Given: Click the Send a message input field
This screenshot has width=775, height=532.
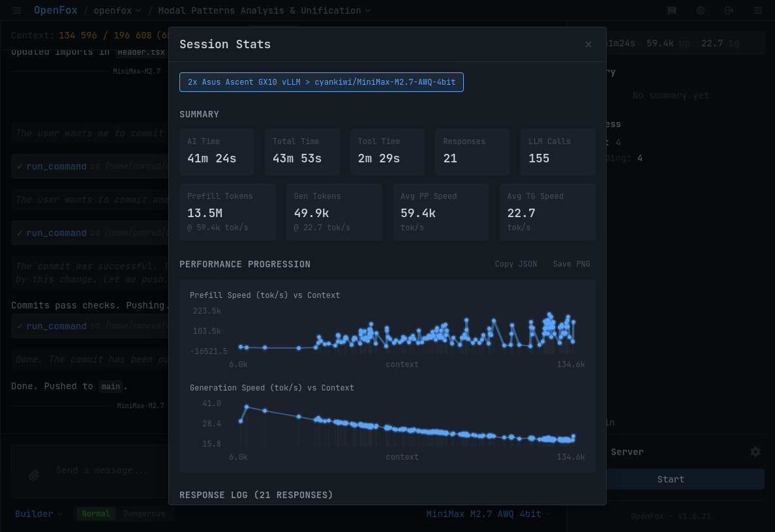Looking at the screenshot, I should 102,470.
